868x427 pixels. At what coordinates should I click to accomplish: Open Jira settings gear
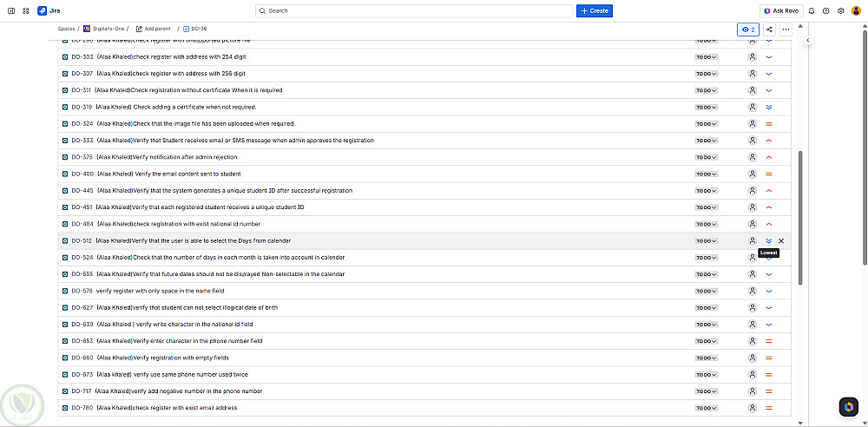839,10
